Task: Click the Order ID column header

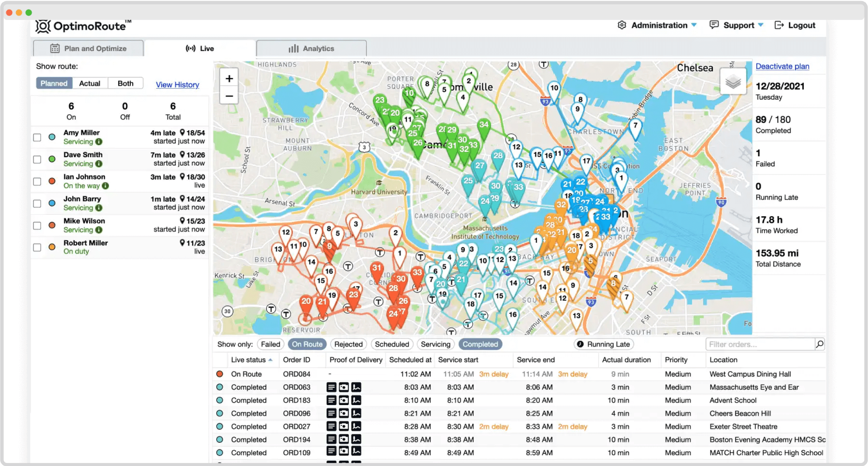Action: pos(296,360)
